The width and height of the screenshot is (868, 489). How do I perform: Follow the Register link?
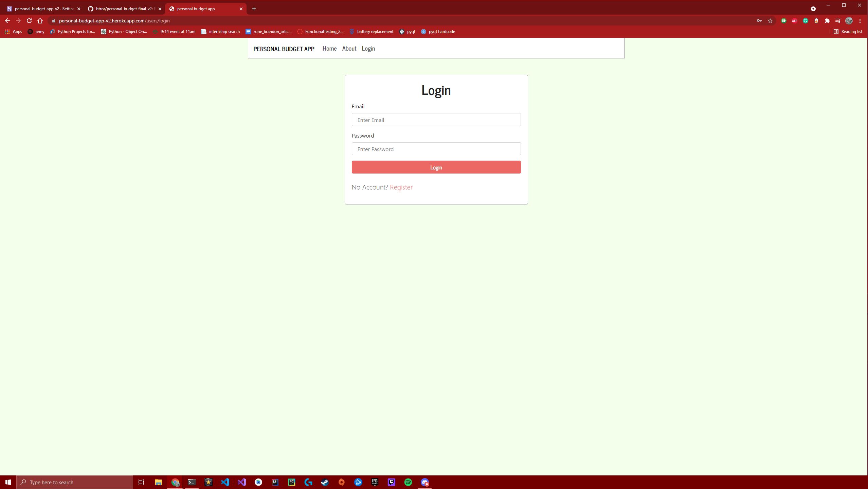(401, 187)
